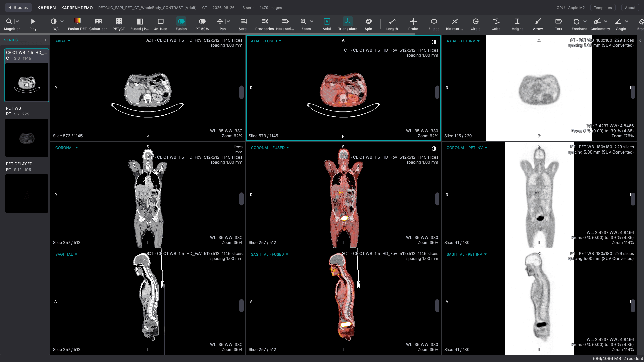The height and width of the screenshot is (362, 644).
Task: Select the Spin tool
Action: (368, 24)
